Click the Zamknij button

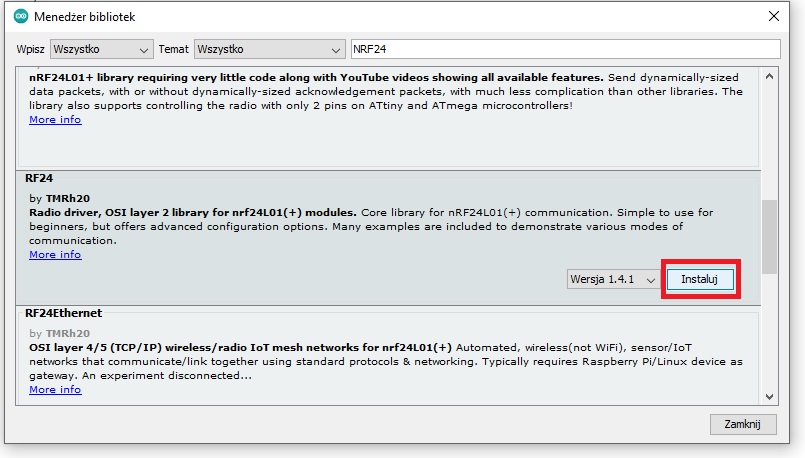click(x=743, y=424)
